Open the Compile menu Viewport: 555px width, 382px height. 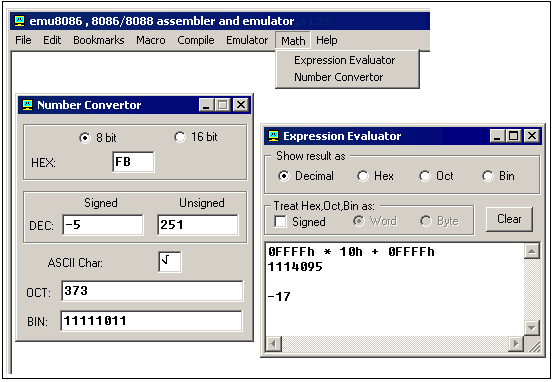pos(196,40)
